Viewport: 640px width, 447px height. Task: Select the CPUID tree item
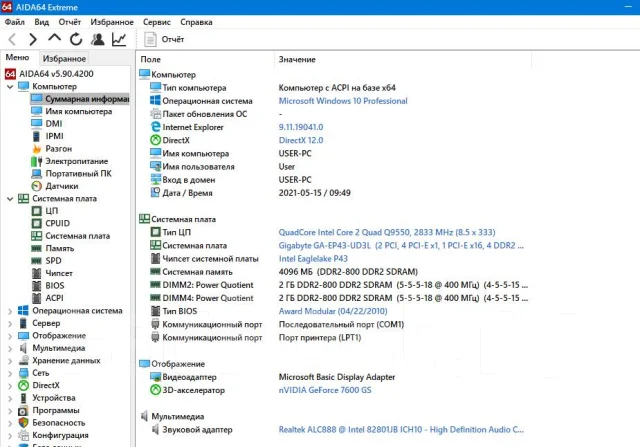58,224
